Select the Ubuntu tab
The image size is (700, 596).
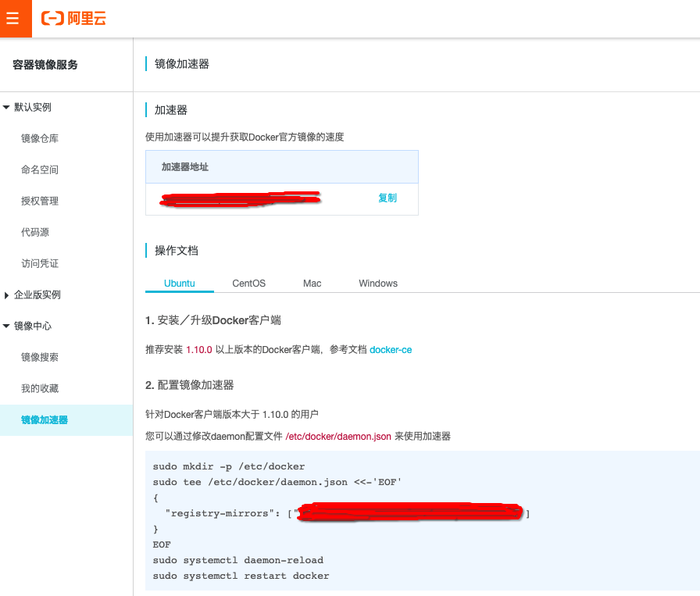(179, 283)
